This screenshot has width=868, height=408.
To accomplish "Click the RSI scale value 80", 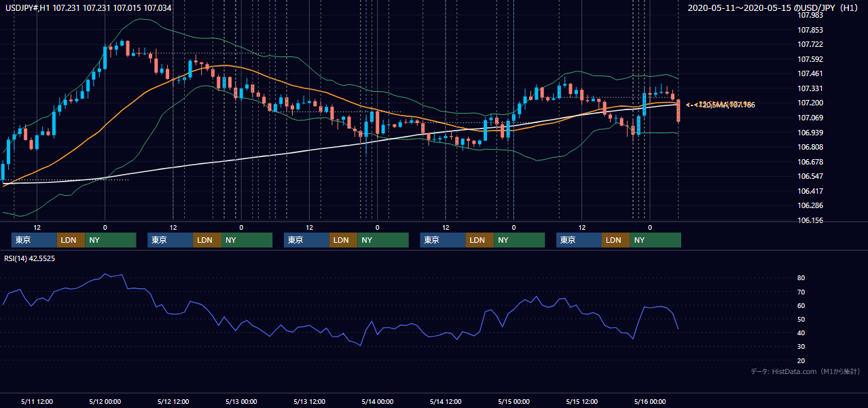I will tap(801, 278).
